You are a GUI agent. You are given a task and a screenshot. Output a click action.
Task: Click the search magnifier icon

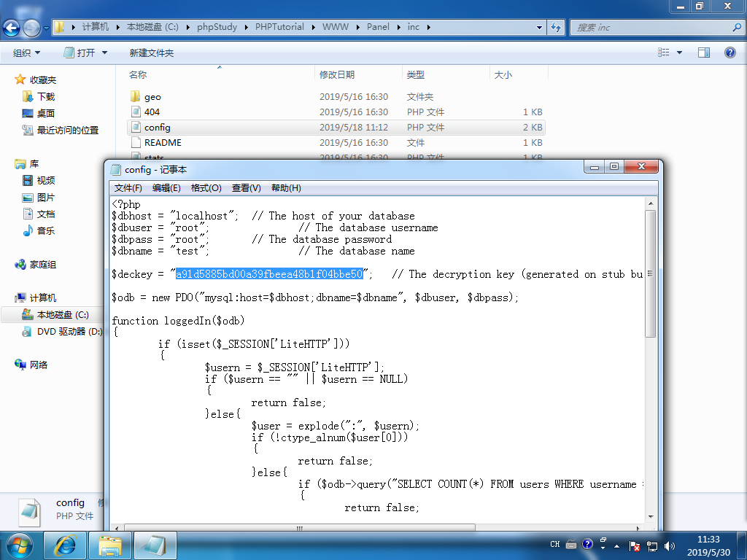[737, 27]
